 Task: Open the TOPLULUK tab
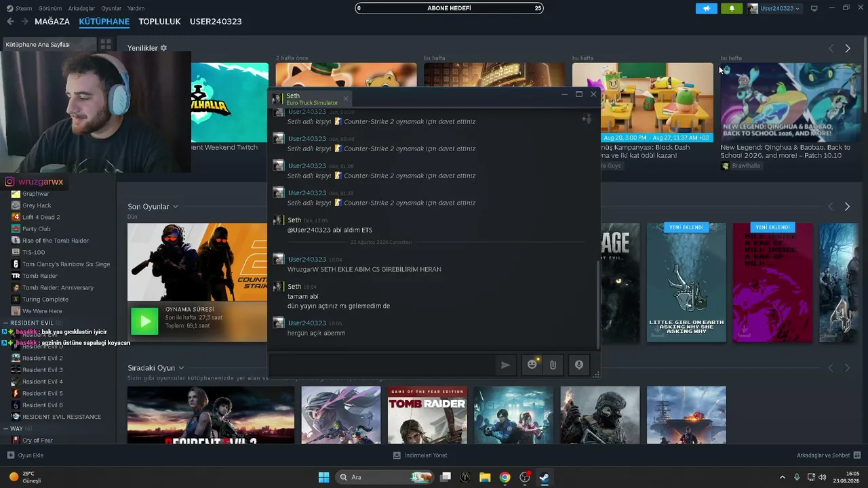pos(159,22)
